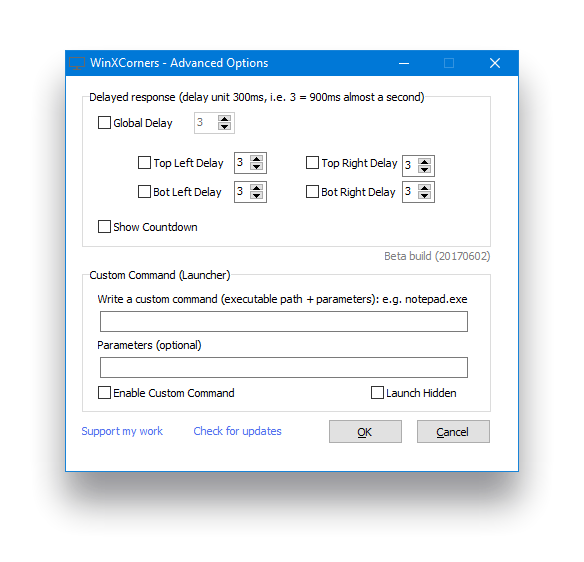Increase Top Right Delay with up arrow
This screenshot has height=562, width=584.
point(425,162)
